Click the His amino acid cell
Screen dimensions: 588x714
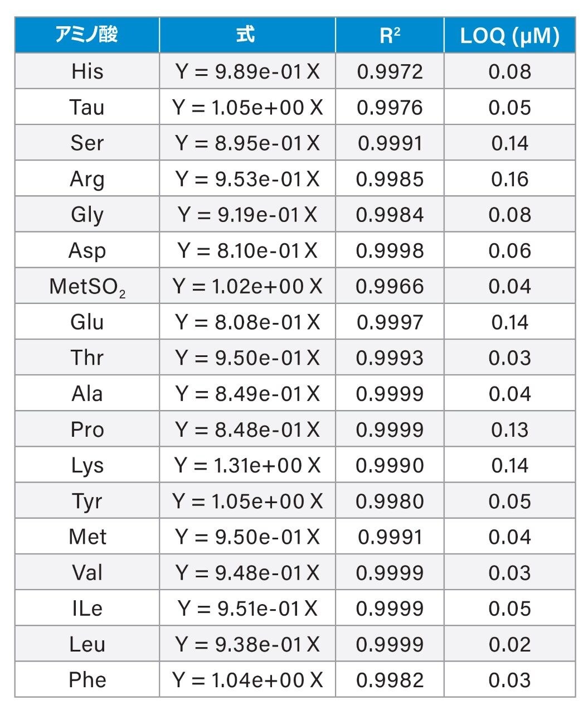point(87,71)
